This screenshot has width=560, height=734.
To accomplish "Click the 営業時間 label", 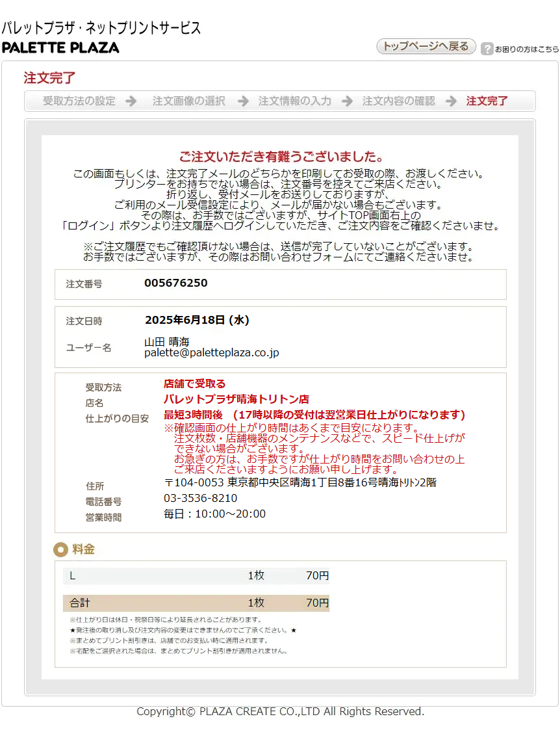I will tap(103, 518).
